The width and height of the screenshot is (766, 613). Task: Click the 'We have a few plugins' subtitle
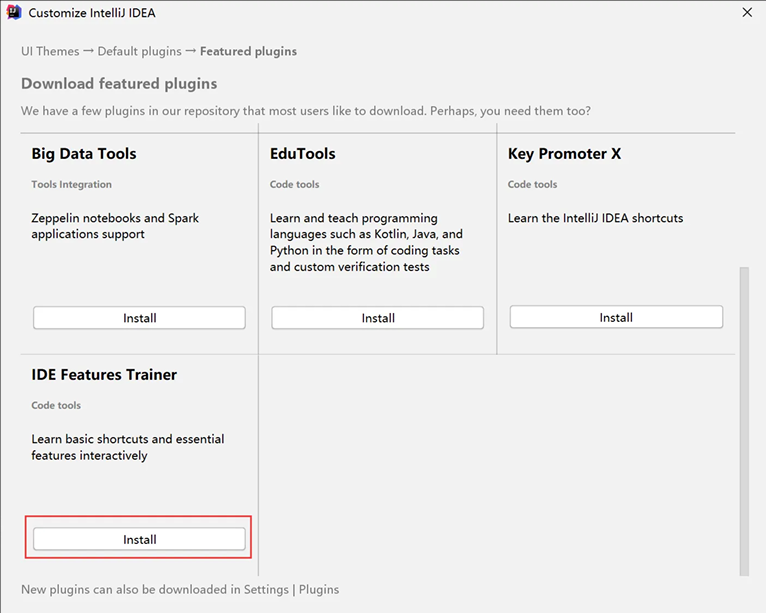tap(306, 111)
